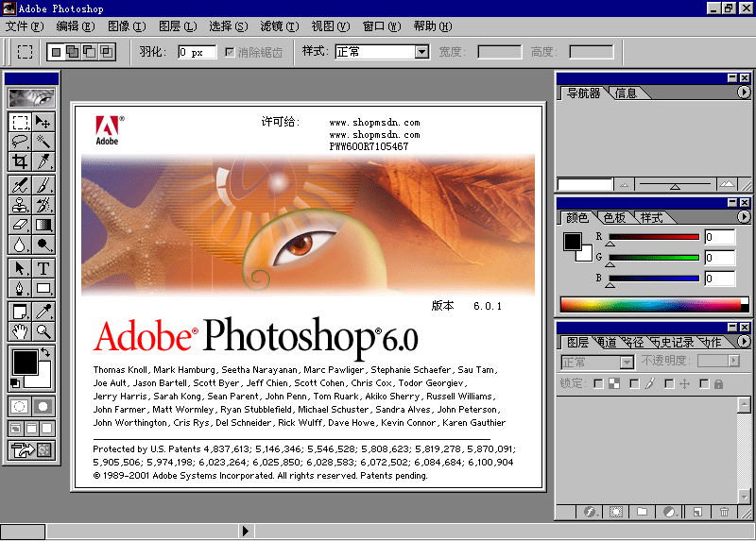756x541 pixels.
Task: Switch to Full Screen with menu bar mode
Action: [x=31, y=428]
